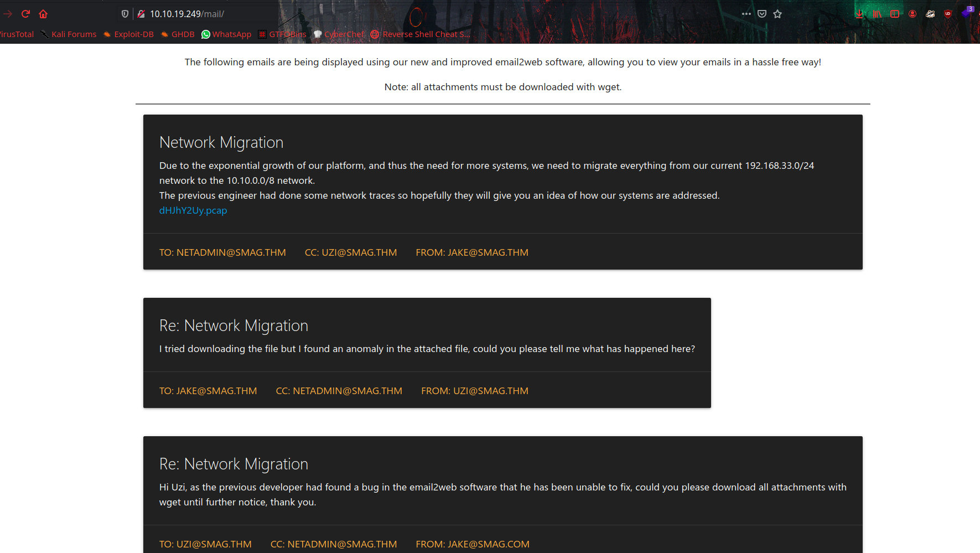Open Privacy Badger extension
Viewport: 980px width, 553px height.
(930, 14)
